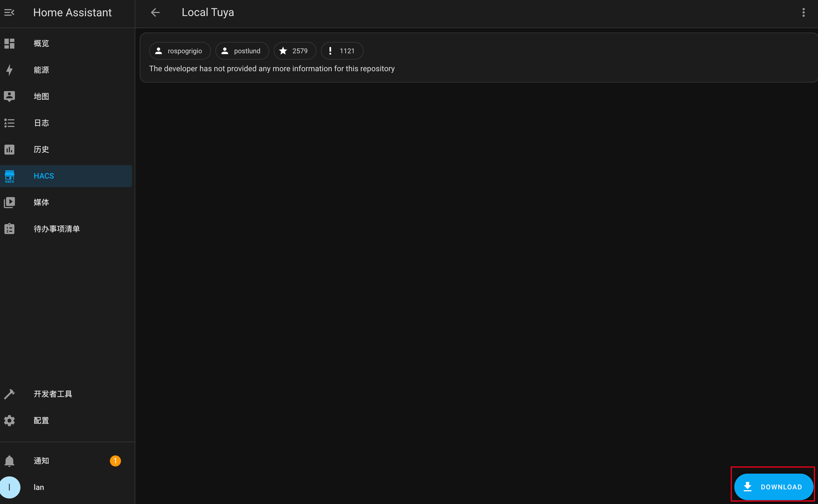Click the rospogrigio author chip
This screenshot has height=504, width=818.
(180, 51)
